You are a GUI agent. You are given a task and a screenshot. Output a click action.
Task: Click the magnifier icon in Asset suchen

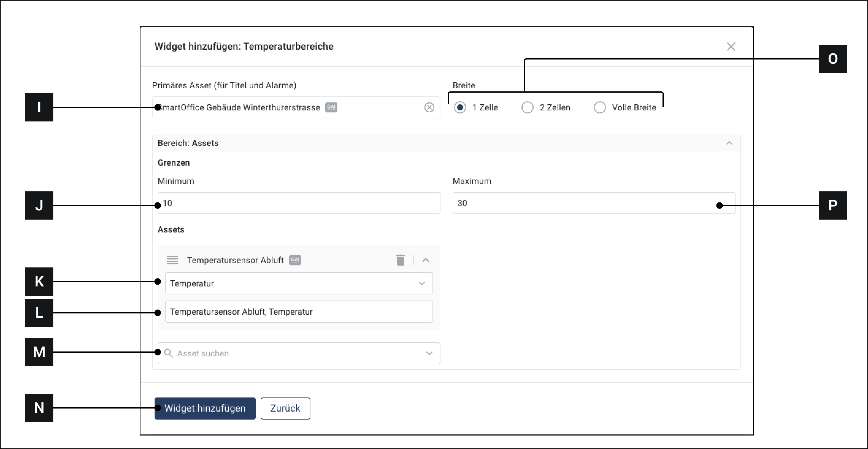pos(168,353)
